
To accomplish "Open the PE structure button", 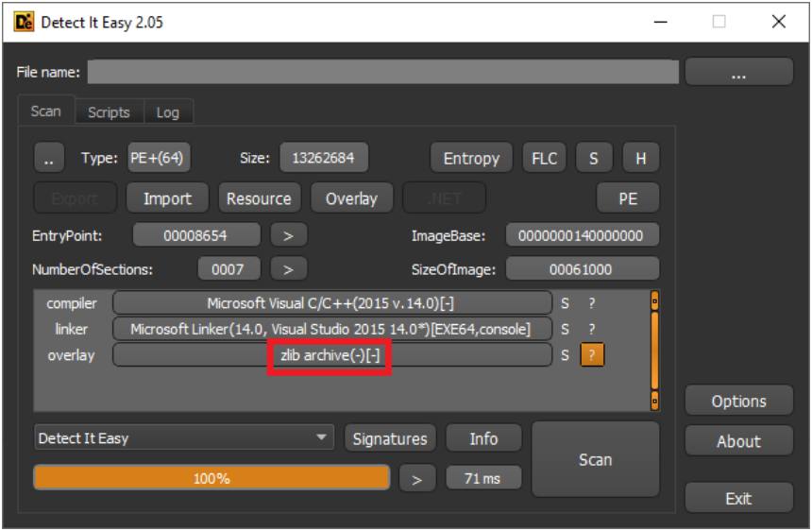I will coord(628,198).
